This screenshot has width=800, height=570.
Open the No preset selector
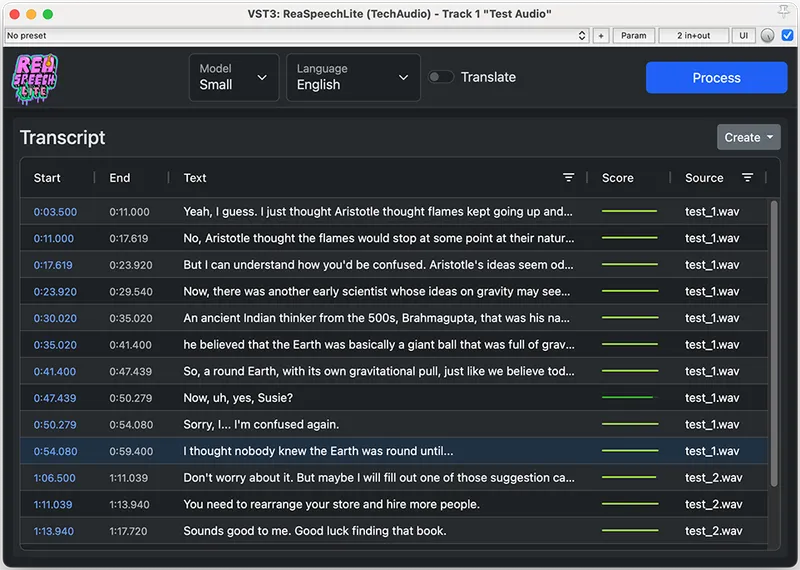[x=297, y=35]
